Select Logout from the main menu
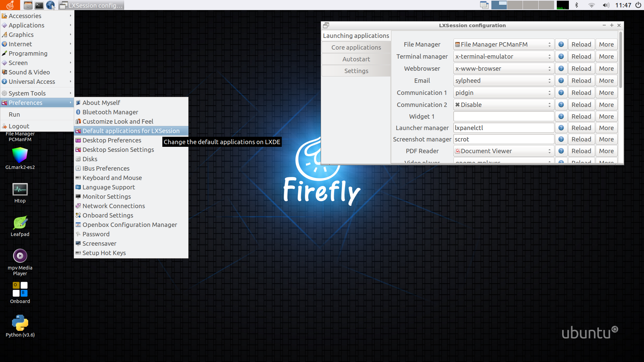This screenshot has height=362, width=644. 37,126
